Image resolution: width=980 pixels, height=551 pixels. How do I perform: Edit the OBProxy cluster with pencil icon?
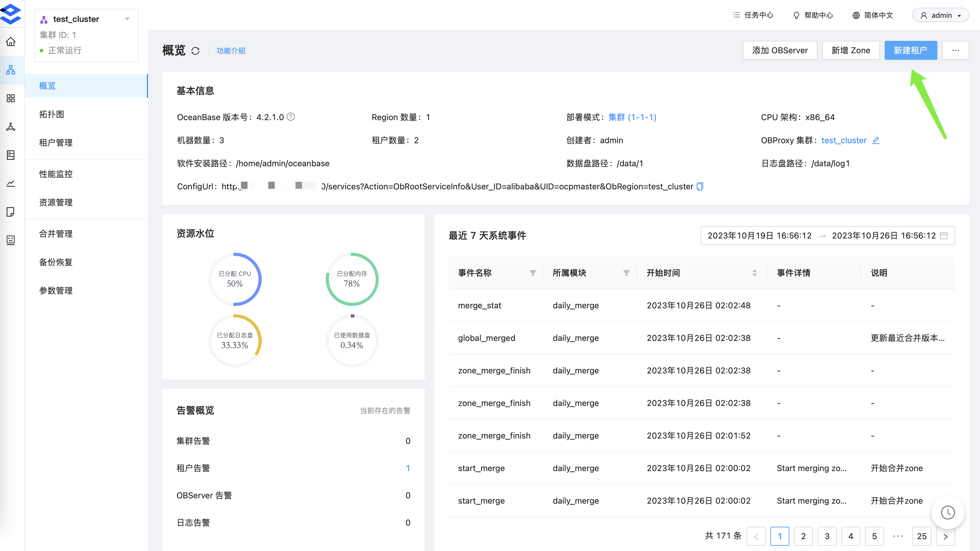876,140
